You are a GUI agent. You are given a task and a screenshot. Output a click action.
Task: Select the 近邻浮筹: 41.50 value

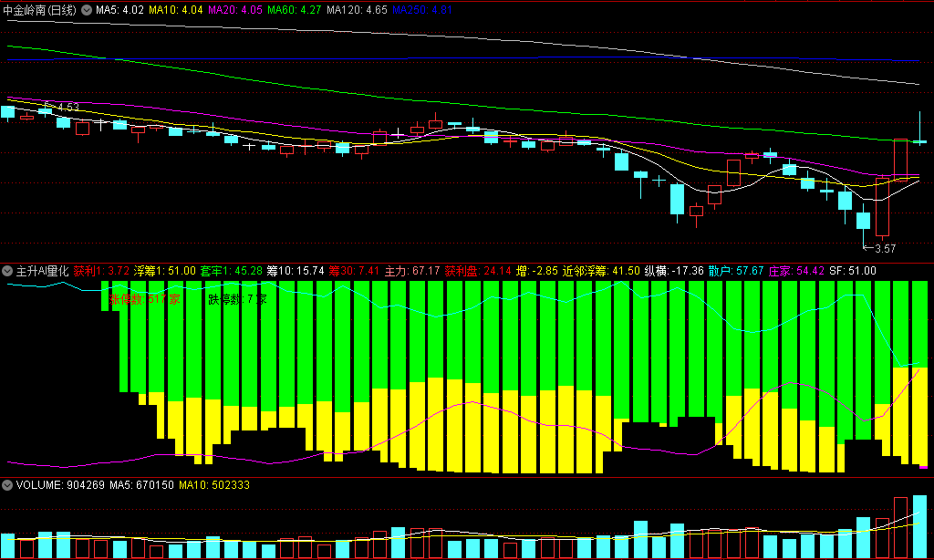pyautogui.click(x=601, y=271)
